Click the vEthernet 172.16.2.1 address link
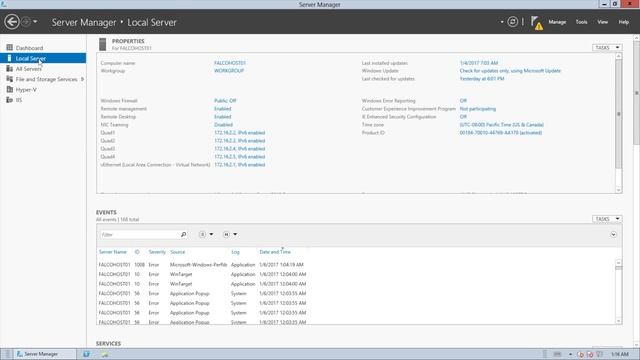This screenshot has width=640, height=360. click(x=240, y=164)
